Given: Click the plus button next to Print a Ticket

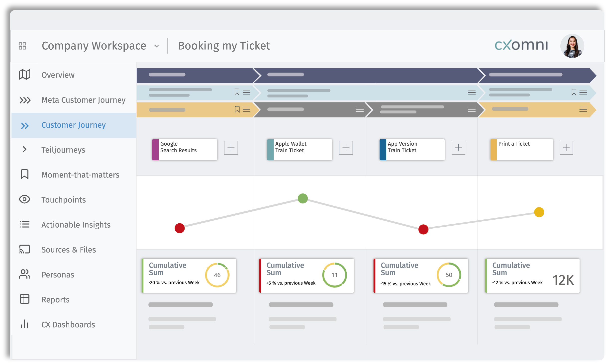Looking at the screenshot, I should coord(566,148).
